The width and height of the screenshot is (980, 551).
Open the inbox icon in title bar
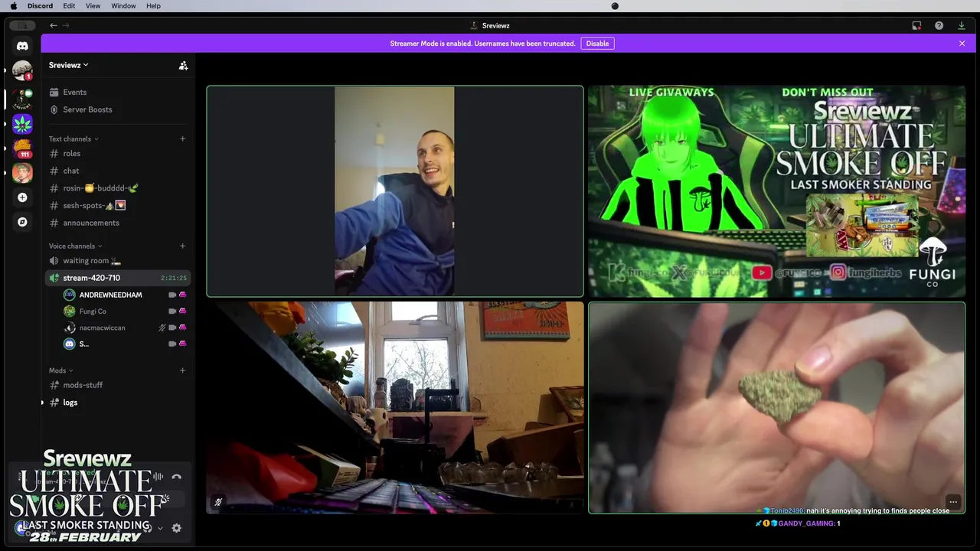916,25
